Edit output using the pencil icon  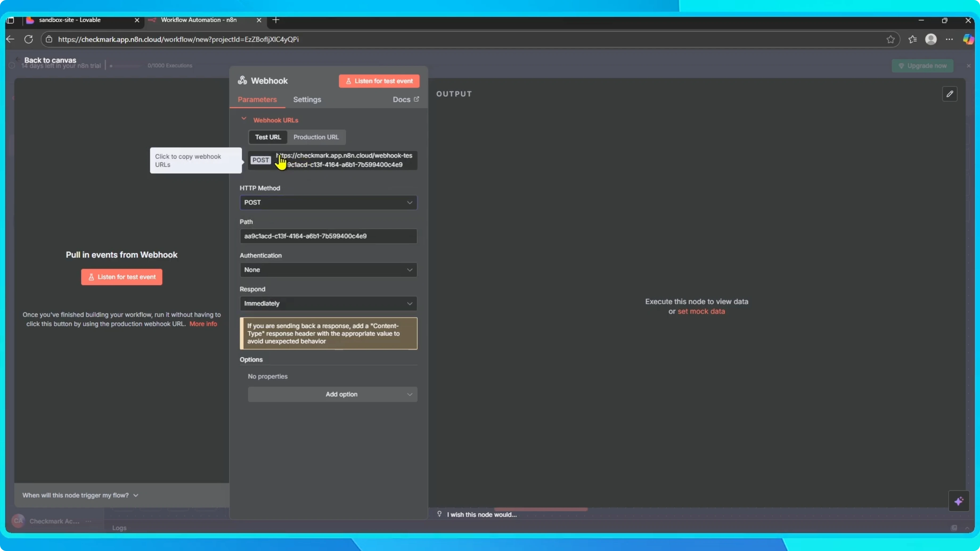pos(950,94)
